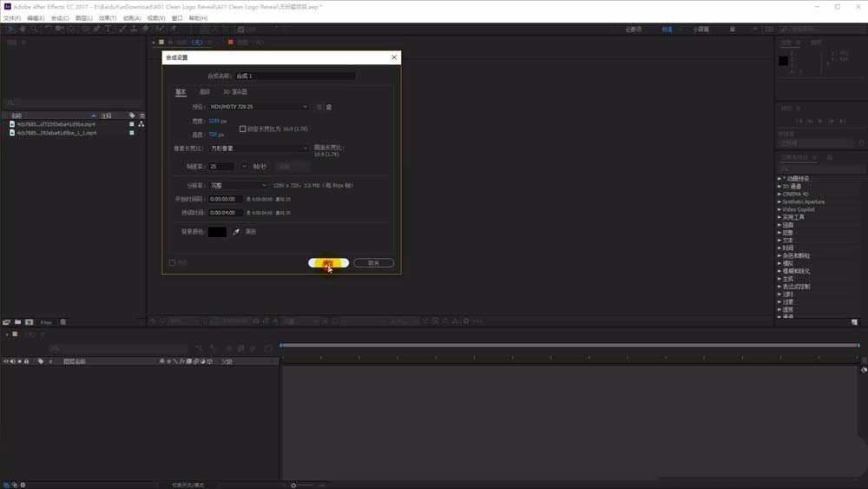The height and width of the screenshot is (489, 868).
Task: Click the black background color swatch
Action: [217, 232]
